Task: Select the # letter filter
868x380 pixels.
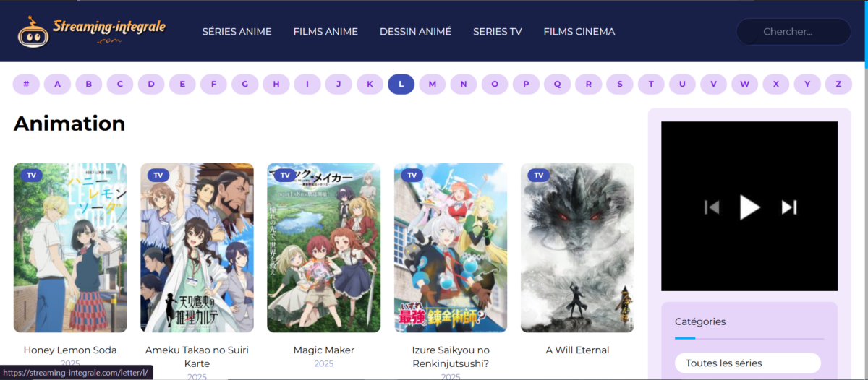Action: click(26, 85)
